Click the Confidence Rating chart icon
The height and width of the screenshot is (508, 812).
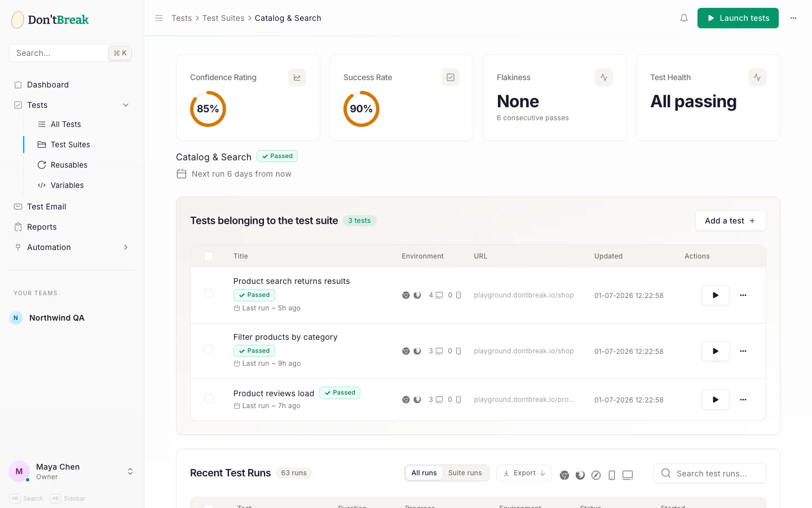tap(297, 77)
